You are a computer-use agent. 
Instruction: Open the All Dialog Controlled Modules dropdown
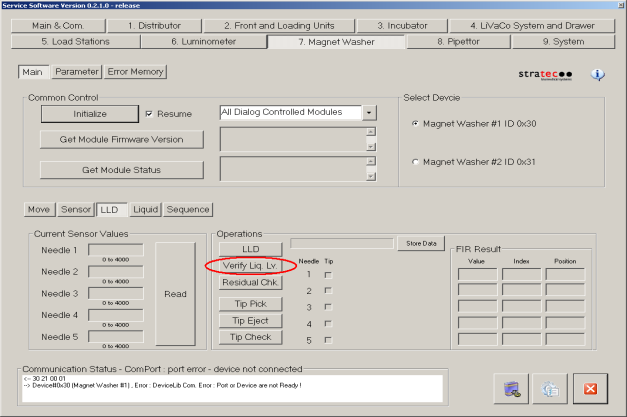tap(369, 113)
